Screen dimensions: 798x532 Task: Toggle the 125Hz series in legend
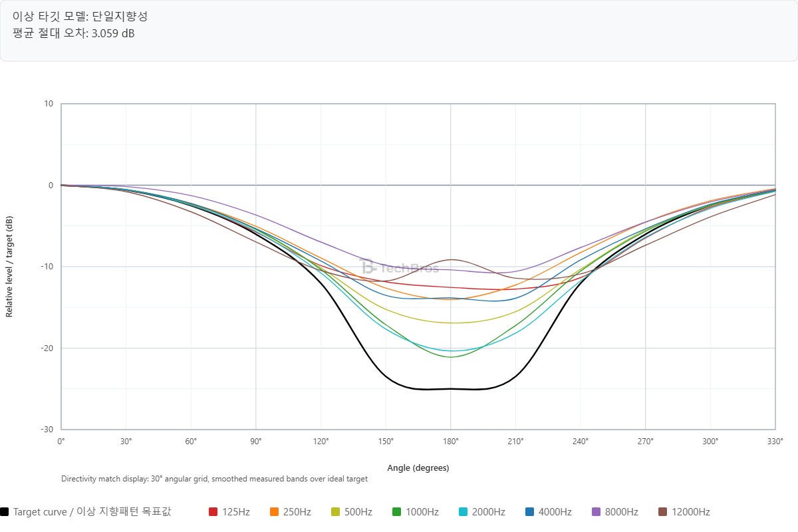229,511
